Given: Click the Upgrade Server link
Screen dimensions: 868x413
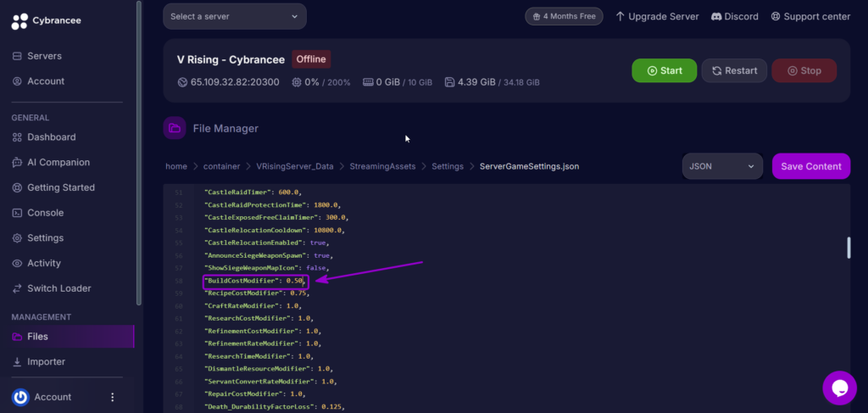Looking at the screenshot, I should tap(657, 17).
